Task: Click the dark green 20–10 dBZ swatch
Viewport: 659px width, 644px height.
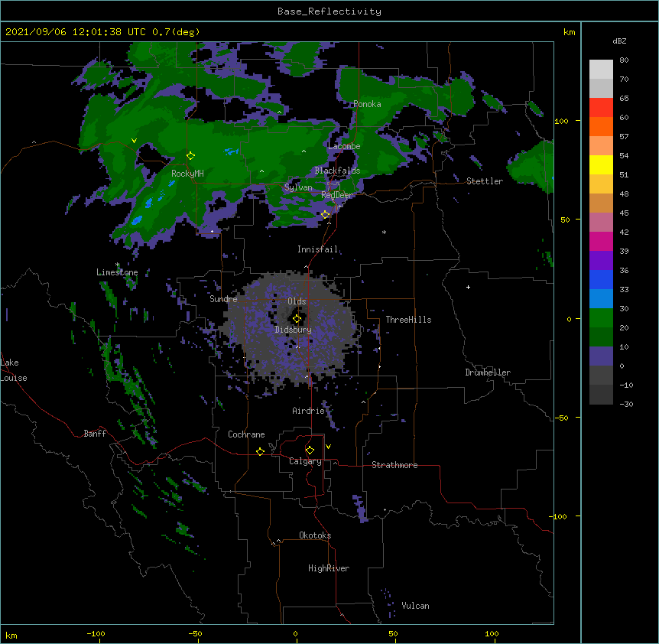Action: (601, 337)
